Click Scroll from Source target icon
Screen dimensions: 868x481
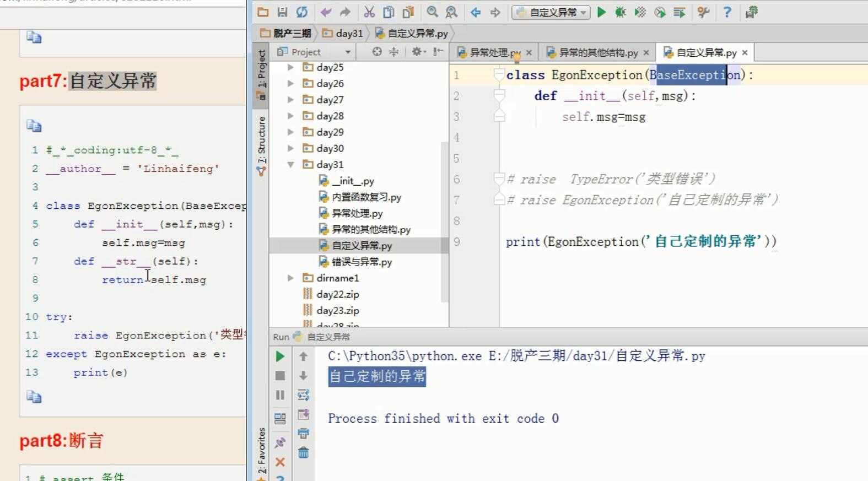tap(377, 52)
